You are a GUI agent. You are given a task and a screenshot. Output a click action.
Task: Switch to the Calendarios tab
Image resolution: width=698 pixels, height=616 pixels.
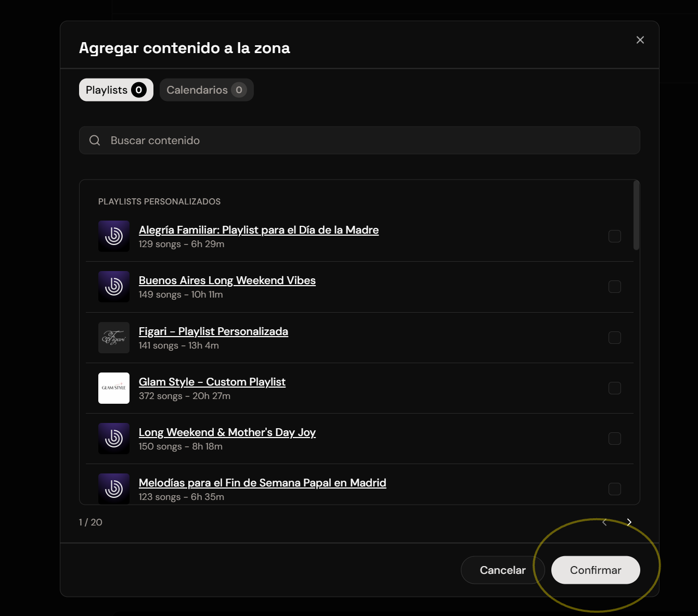pyautogui.click(x=206, y=90)
